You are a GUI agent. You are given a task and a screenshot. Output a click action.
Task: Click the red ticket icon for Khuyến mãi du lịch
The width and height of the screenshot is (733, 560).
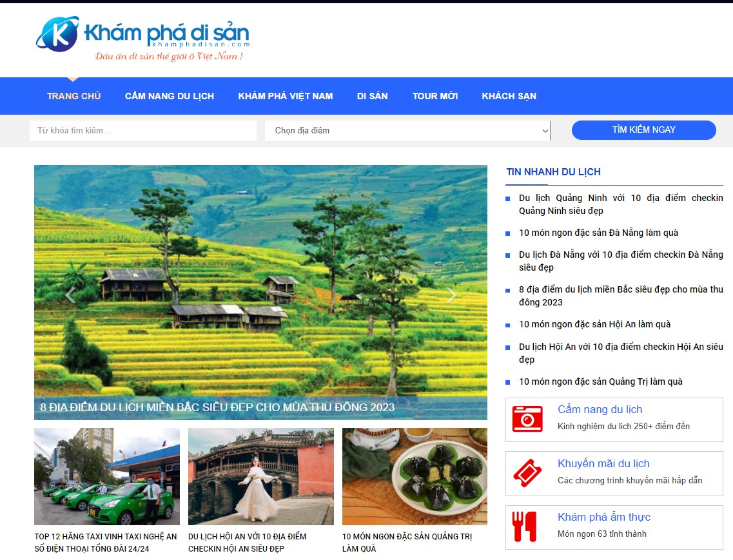[x=527, y=473]
